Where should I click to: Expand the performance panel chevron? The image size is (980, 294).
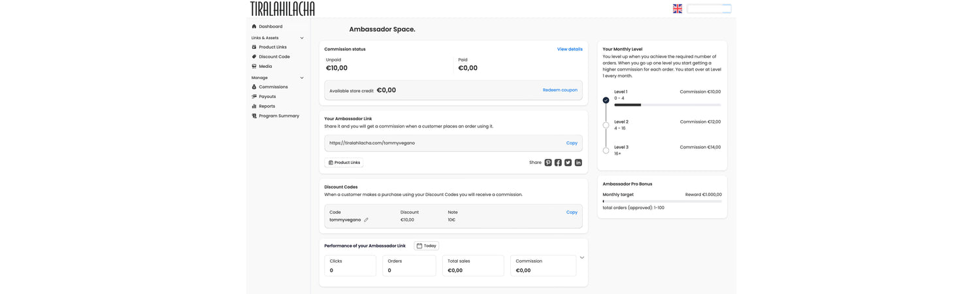click(x=581, y=257)
